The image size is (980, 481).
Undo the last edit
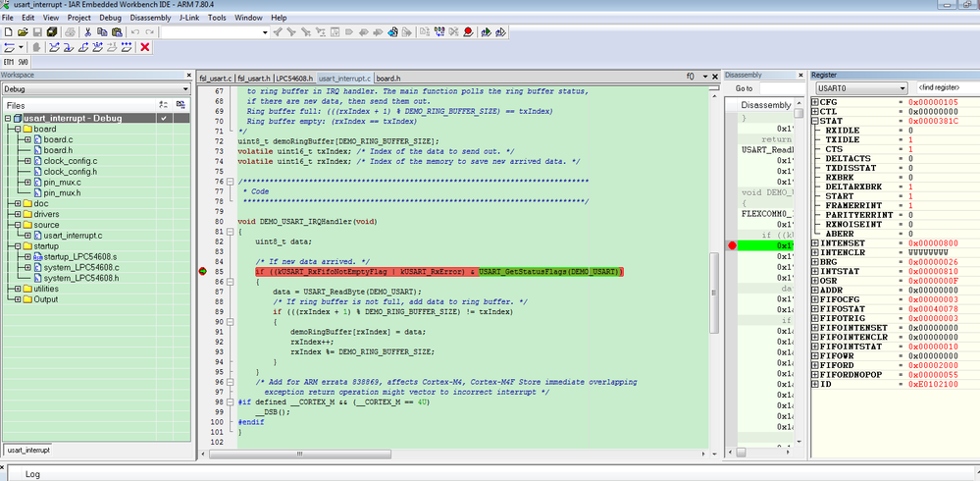click(135, 31)
